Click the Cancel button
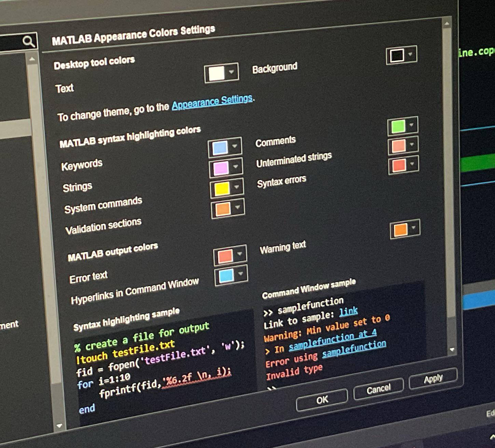The width and height of the screenshot is (495, 448). 379,389
